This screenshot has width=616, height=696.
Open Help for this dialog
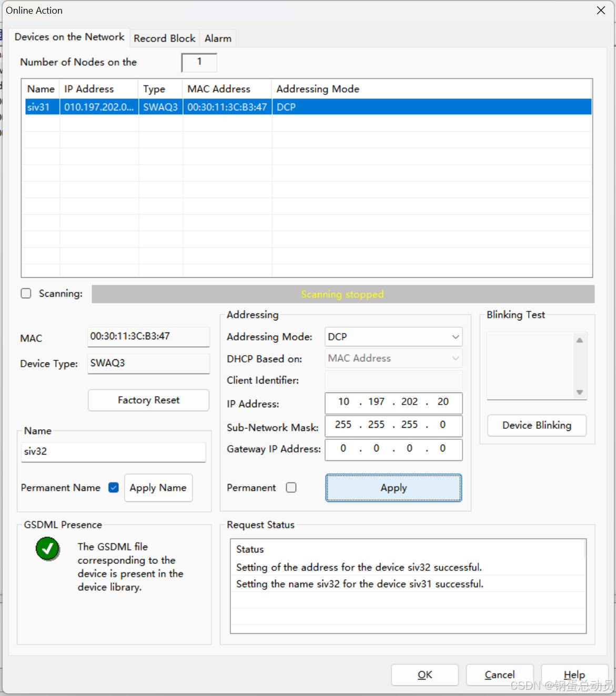574,675
